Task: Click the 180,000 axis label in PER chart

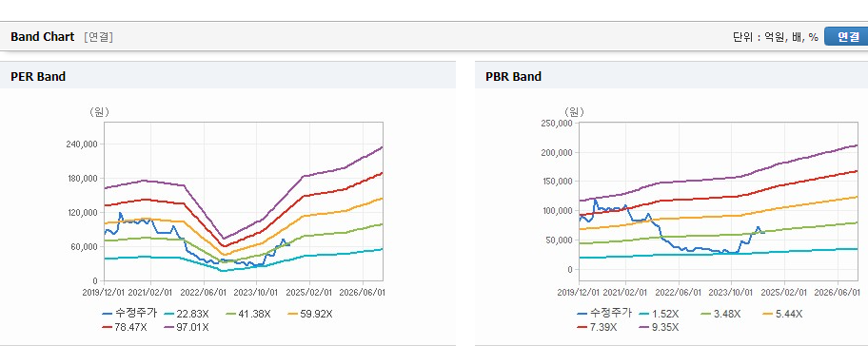Action: click(x=83, y=179)
